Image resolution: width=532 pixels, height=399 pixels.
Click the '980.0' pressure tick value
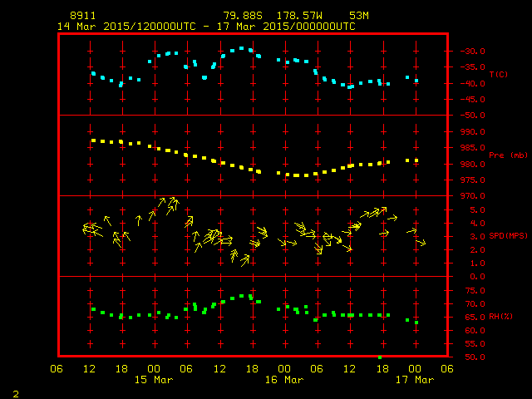pos(473,164)
